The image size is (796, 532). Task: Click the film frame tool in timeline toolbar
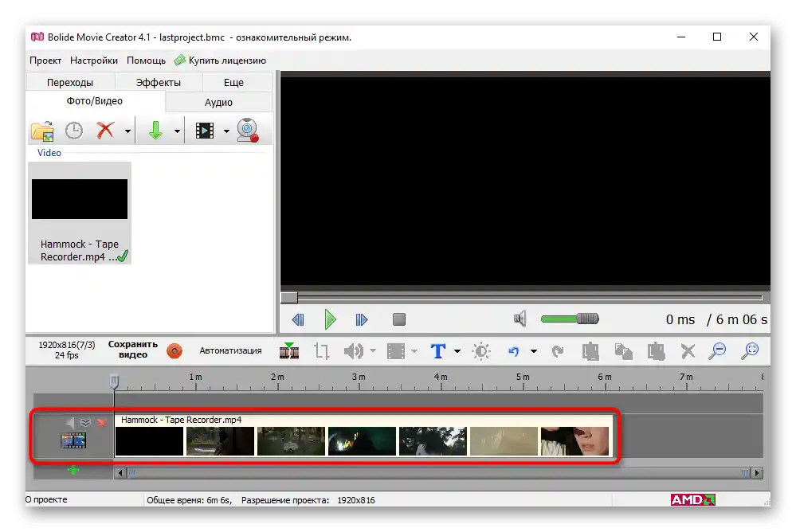pos(395,350)
